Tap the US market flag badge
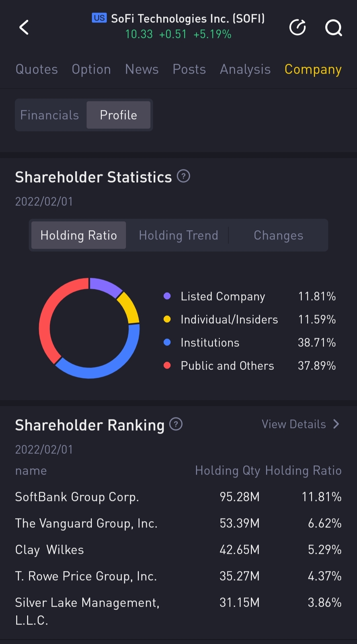Image resolution: width=357 pixels, height=644 pixels. tap(99, 18)
